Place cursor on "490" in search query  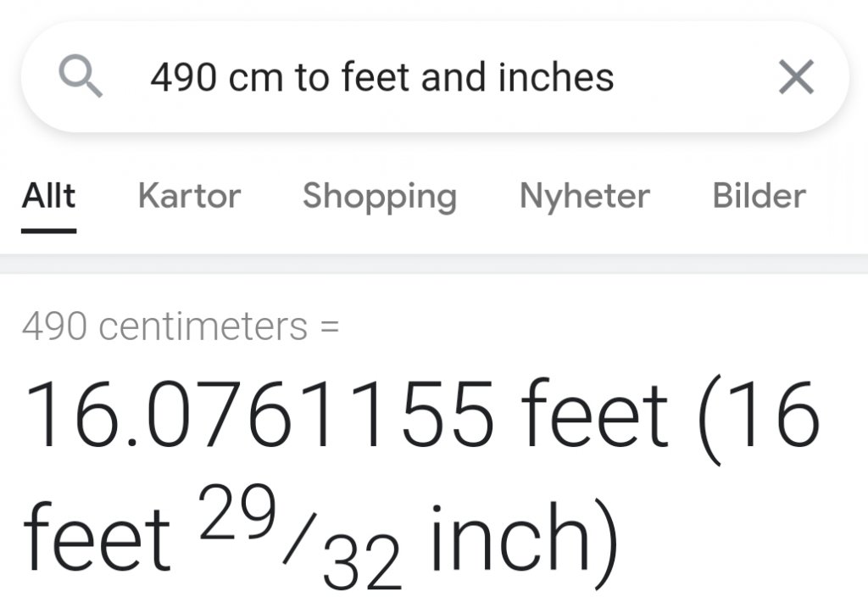(x=183, y=78)
